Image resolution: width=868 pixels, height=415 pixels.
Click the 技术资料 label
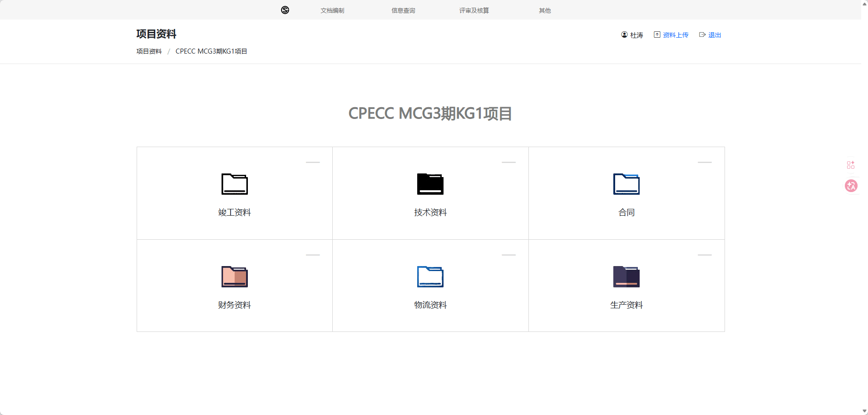pos(430,212)
